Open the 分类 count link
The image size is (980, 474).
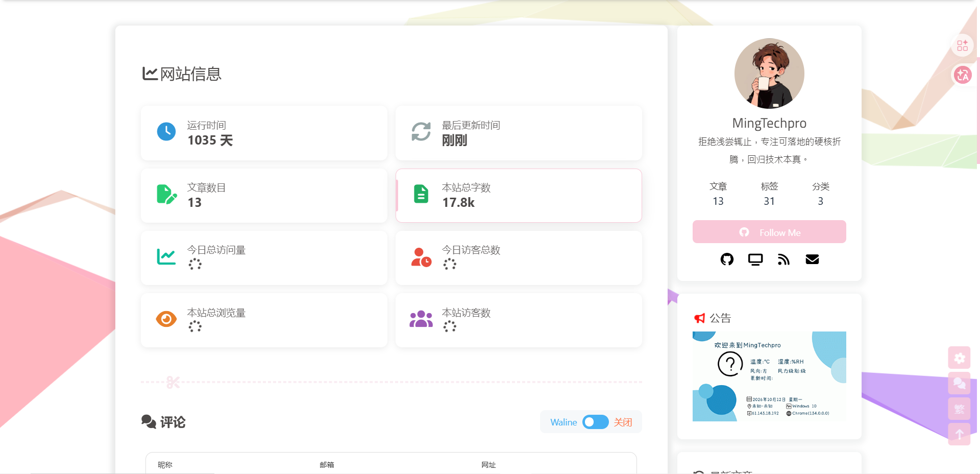coord(821,194)
